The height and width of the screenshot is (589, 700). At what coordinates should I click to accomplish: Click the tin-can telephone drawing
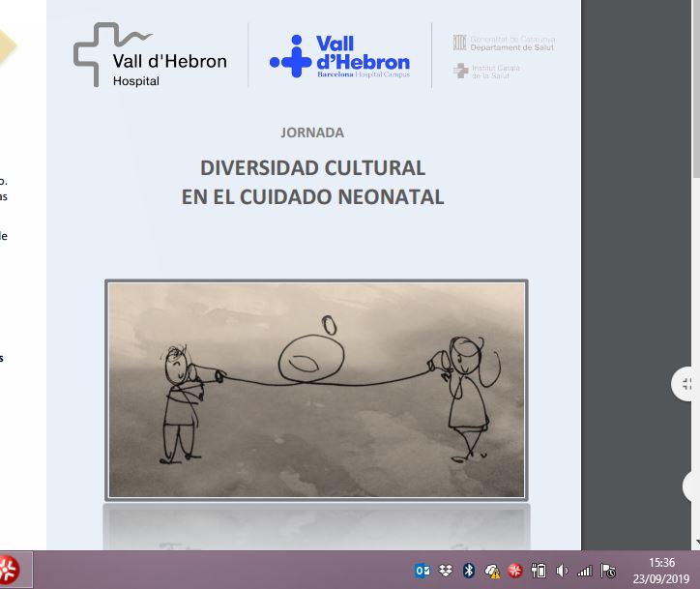tap(316, 389)
